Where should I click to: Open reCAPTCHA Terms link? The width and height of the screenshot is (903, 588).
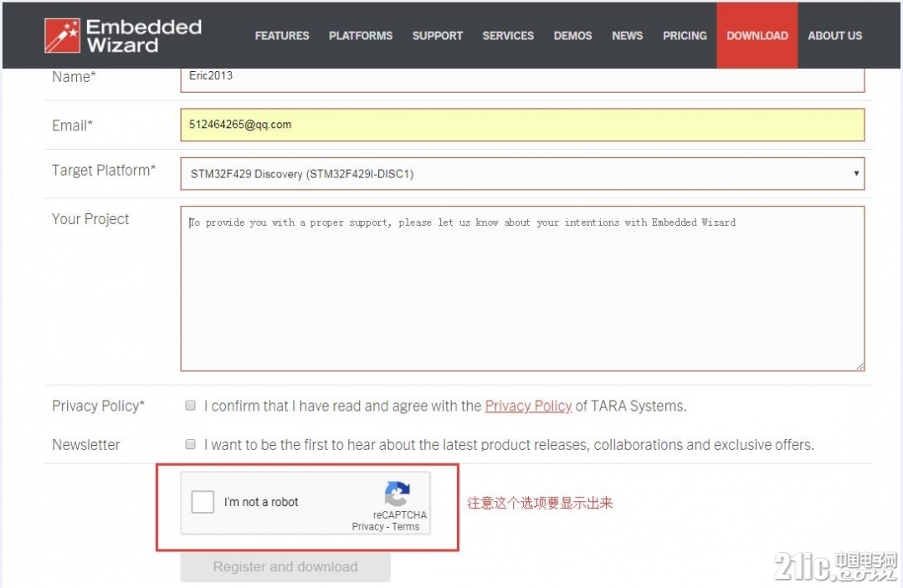pos(406,526)
